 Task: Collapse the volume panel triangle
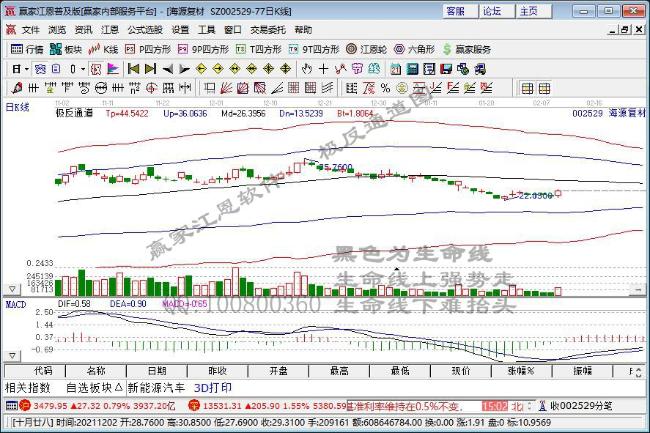(x=12, y=289)
